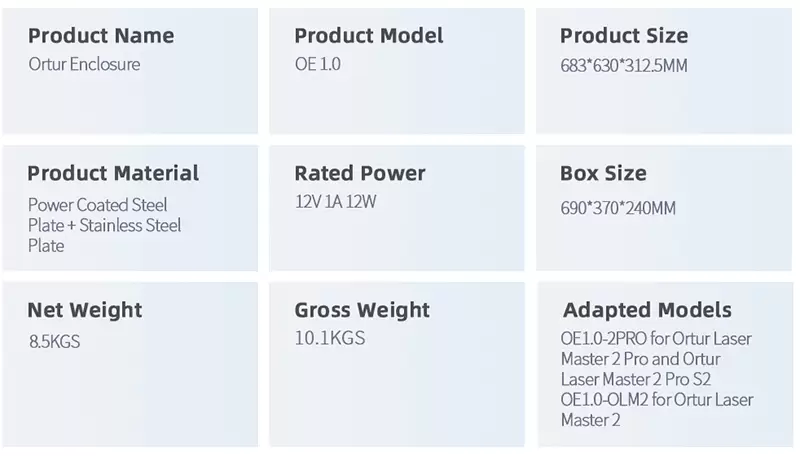Select the 'OE 1.0' model value
The width and height of the screenshot is (800, 456).
pyautogui.click(x=318, y=65)
